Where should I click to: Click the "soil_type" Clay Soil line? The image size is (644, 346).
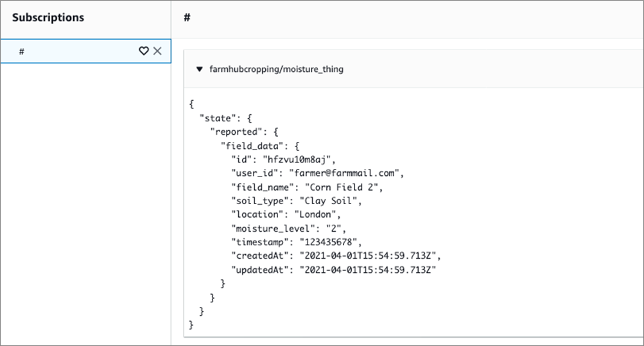[x=296, y=201]
